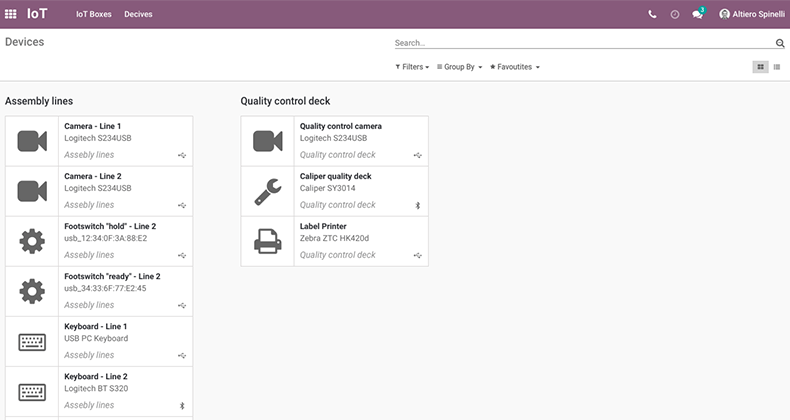Open the Label Printer device

335,241
